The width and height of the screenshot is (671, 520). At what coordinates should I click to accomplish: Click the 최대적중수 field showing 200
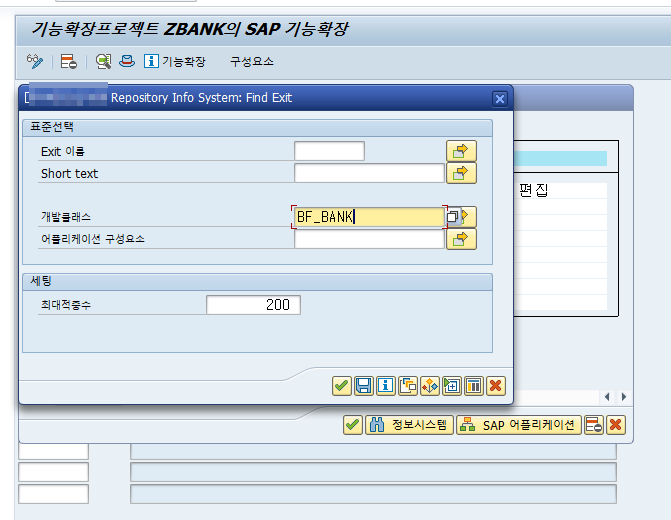pos(253,305)
